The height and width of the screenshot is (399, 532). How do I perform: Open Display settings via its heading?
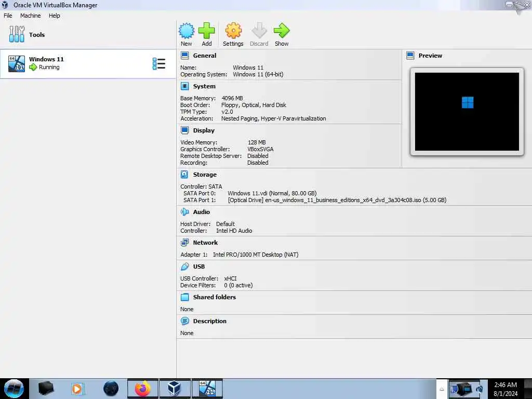204,130
